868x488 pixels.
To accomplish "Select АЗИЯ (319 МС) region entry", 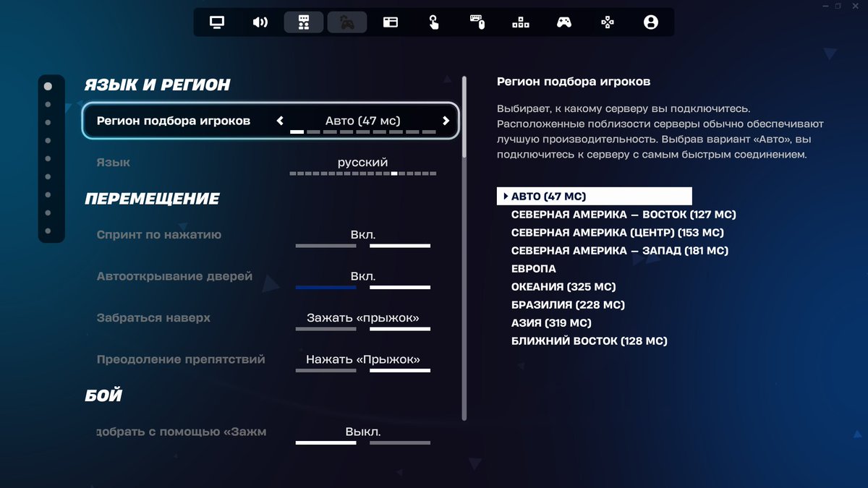I will pos(551,323).
